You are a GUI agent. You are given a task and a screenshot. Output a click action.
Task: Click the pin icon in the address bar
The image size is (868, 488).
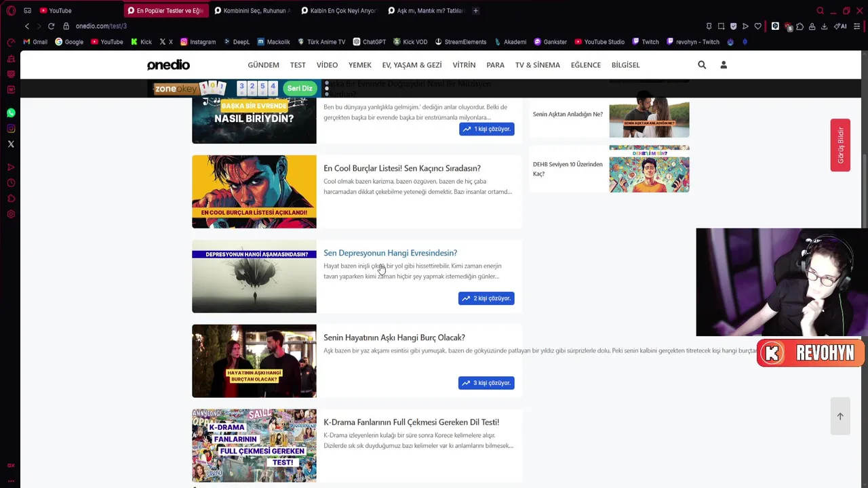click(709, 26)
